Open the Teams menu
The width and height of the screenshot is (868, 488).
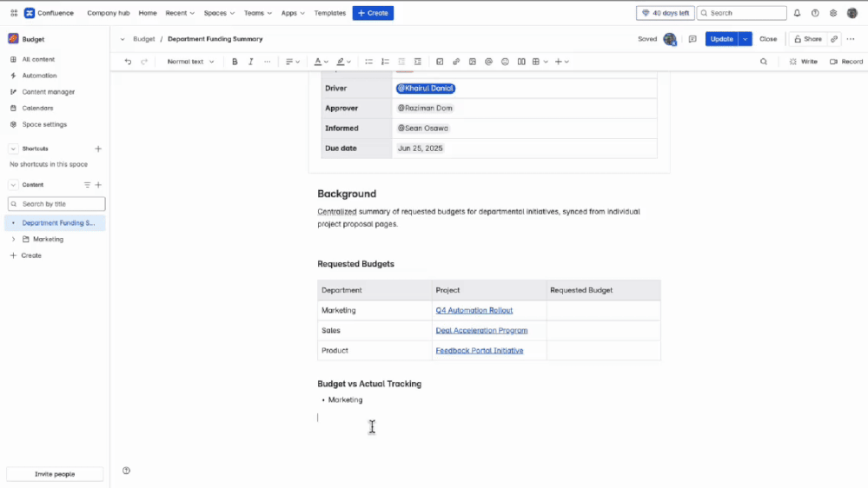click(x=258, y=13)
